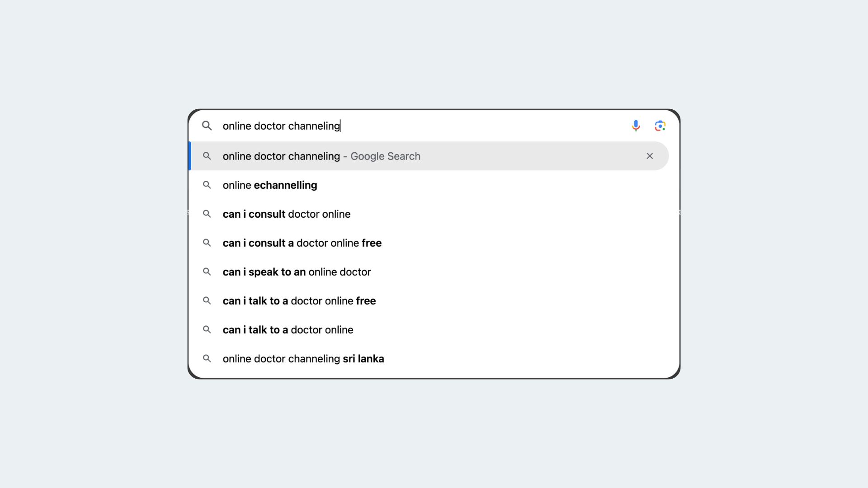Remove the highlighted suggestion with X icon
868x488 pixels.
(650, 156)
